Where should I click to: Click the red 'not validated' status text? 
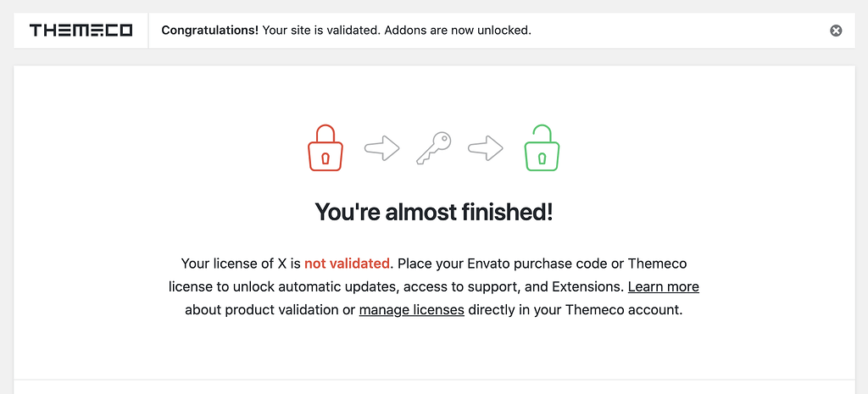347,264
